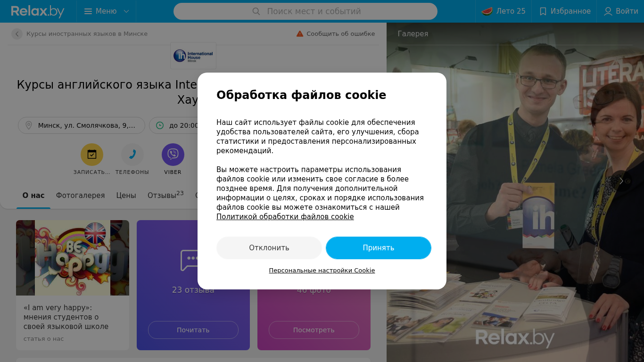Accept cookies with Принять
This screenshot has height=362, width=644.
point(379,248)
